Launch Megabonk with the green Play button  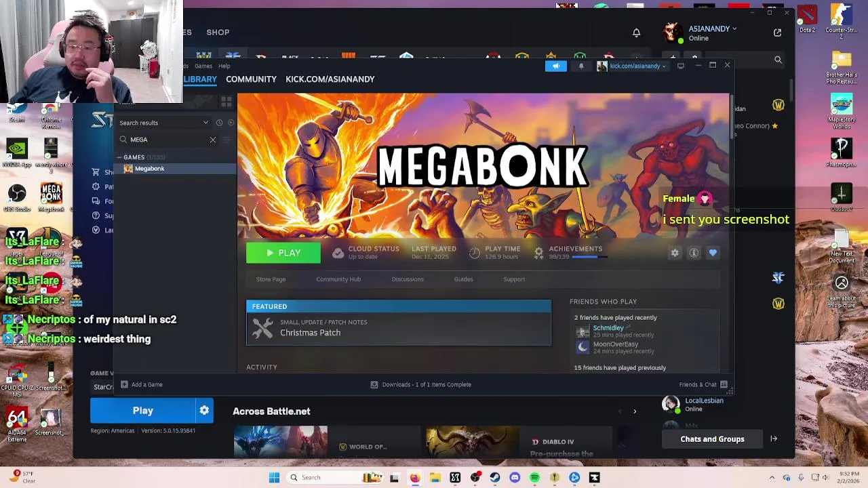tap(283, 253)
